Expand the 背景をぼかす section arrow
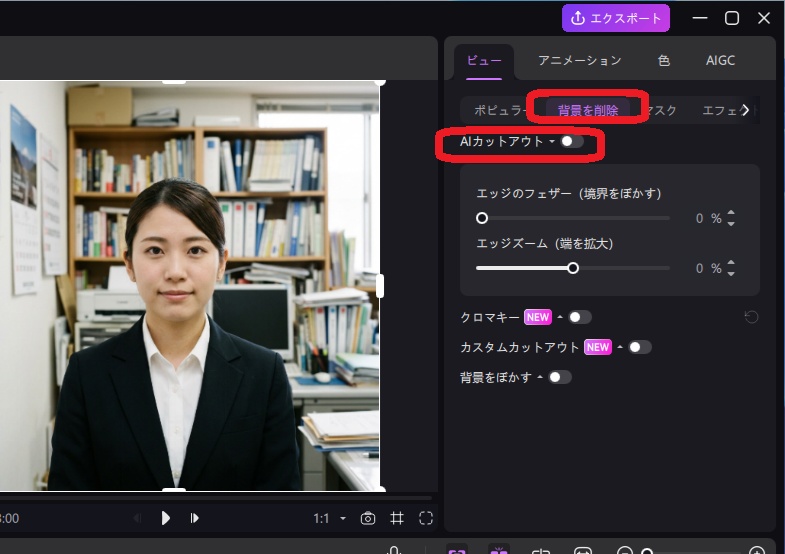This screenshot has height=554, width=785. [x=540, y=377]
